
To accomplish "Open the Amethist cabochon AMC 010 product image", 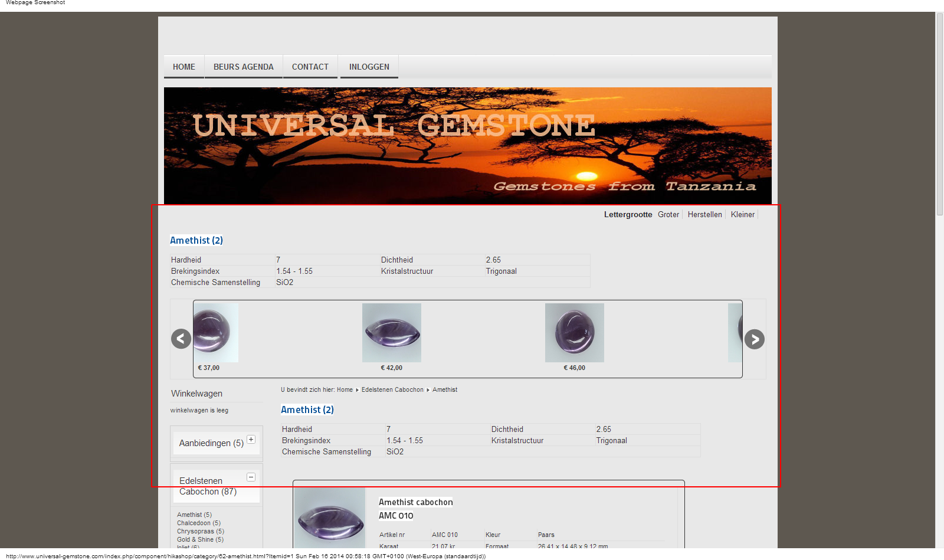I will point(330,518).
